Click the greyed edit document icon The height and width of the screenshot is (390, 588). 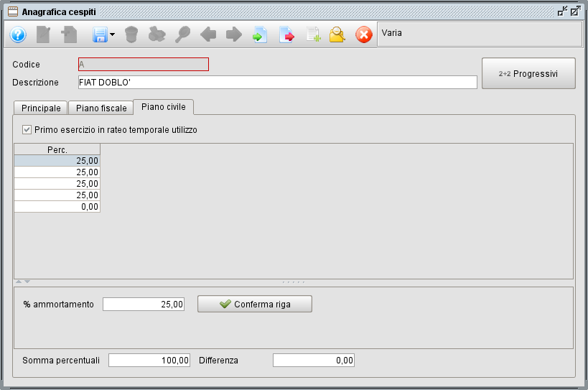pyautogui.click(x=44, y=35)
